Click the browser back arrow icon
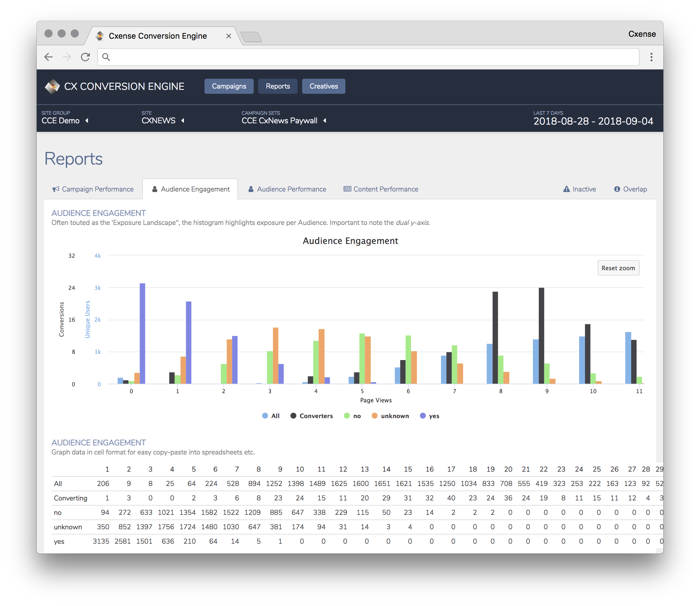700x606 pixels. 49,57
